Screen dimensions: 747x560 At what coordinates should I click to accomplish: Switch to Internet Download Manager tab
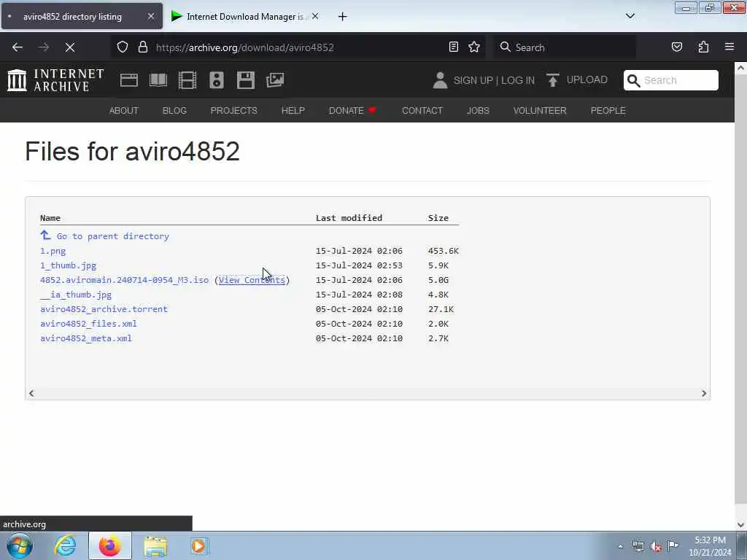[x=244, y=16]
